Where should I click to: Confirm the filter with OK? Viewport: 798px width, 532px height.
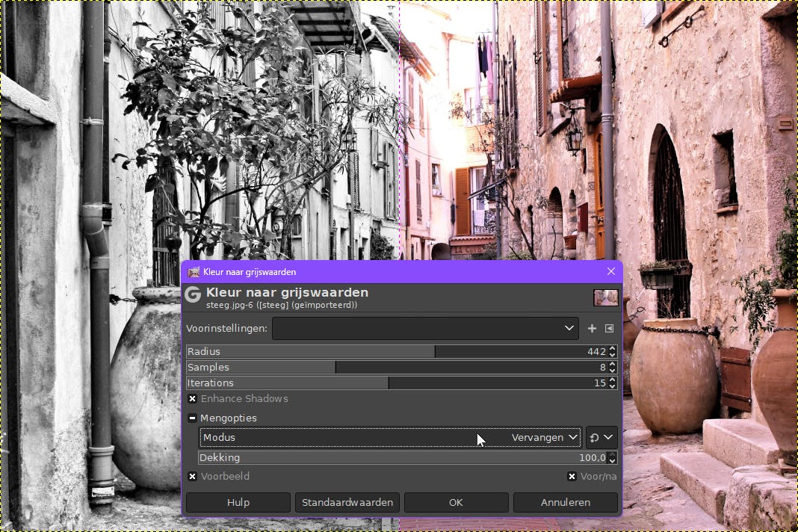(456, 502)
